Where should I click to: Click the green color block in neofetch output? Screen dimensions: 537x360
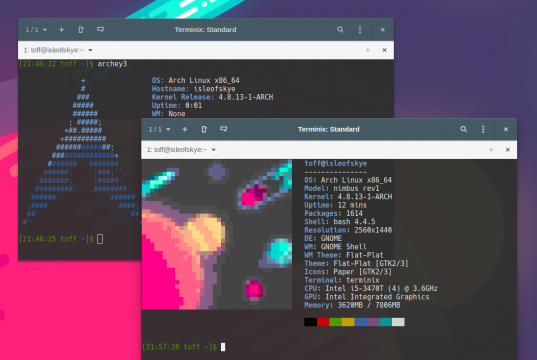point(336,322)
